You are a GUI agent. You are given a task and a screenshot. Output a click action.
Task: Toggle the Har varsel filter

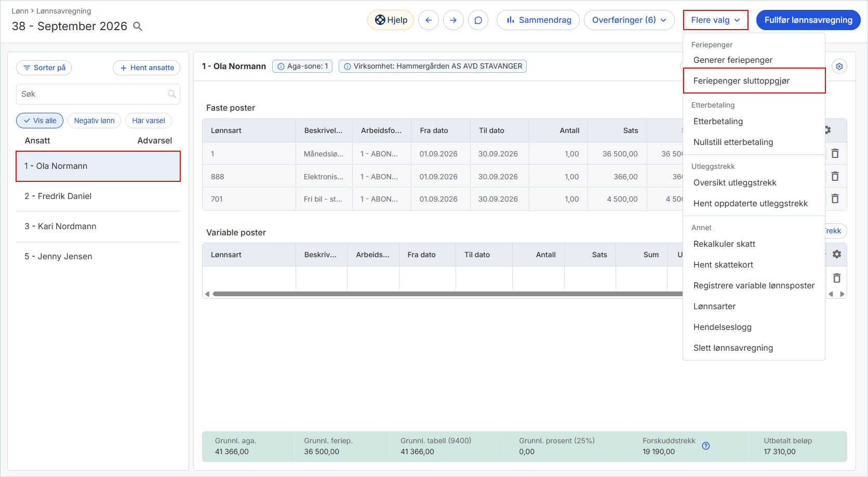149,121
